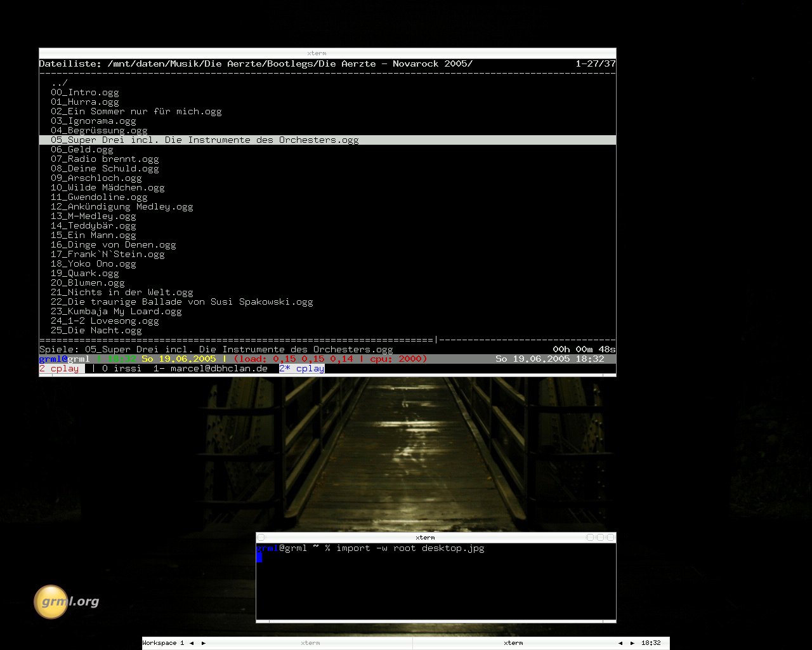The height and width of the screenshot is (650, 812).
Task: Select the greyed xterm taskbar entry
Action: coord(310,643)
